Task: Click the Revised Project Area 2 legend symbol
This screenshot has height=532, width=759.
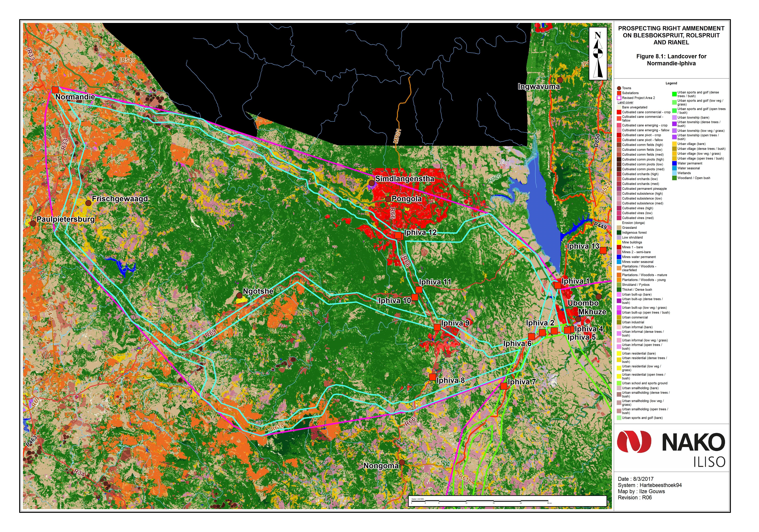Action: tap(619, 98)
